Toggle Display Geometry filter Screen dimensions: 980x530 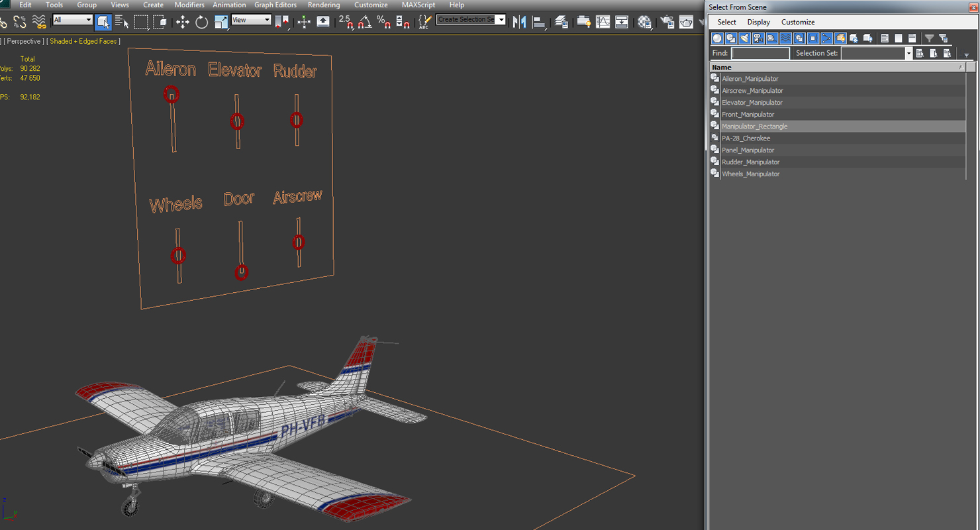[716, 38]
